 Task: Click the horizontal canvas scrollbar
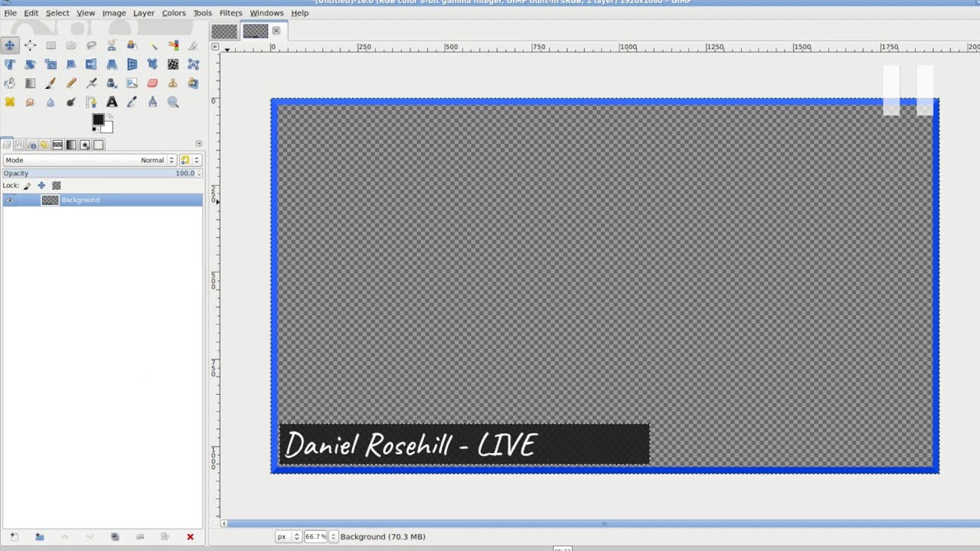(x=604, y=523)
